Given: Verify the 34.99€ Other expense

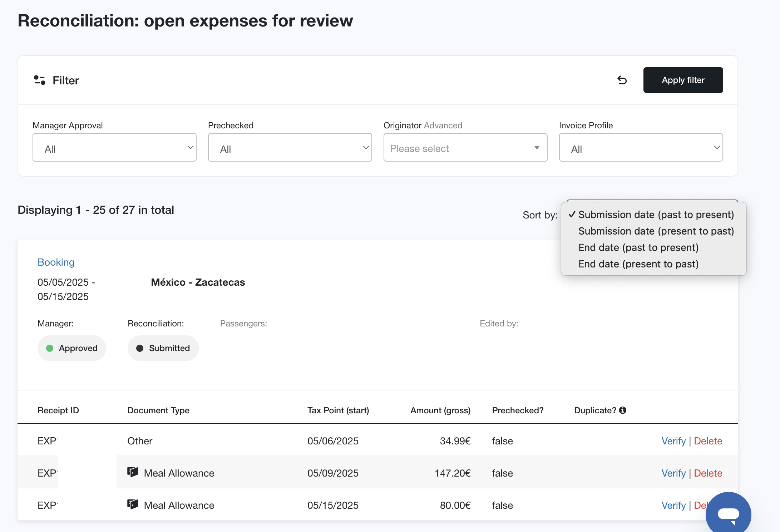Looking at the screenshot, I should point(673,441).
